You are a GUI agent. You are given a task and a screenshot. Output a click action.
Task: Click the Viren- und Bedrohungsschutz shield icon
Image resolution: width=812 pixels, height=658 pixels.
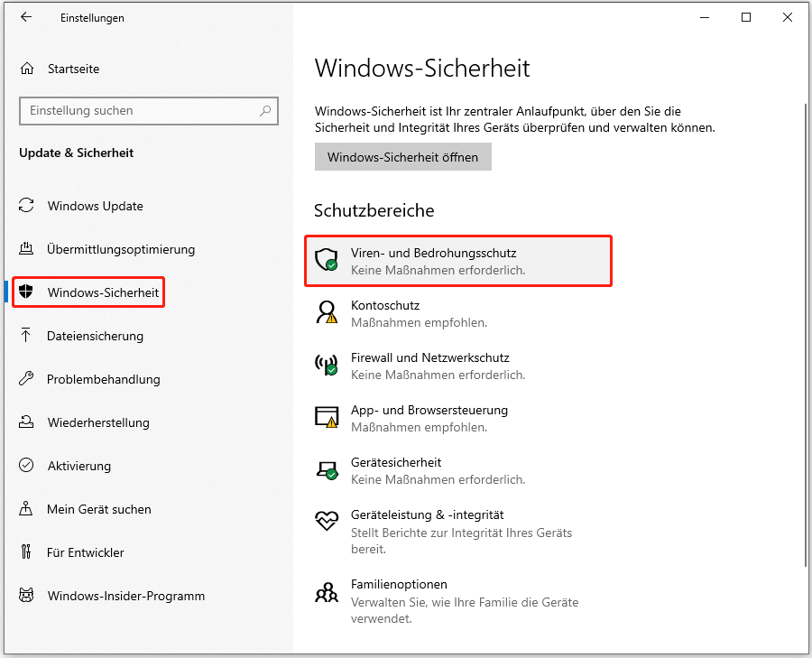327,259
